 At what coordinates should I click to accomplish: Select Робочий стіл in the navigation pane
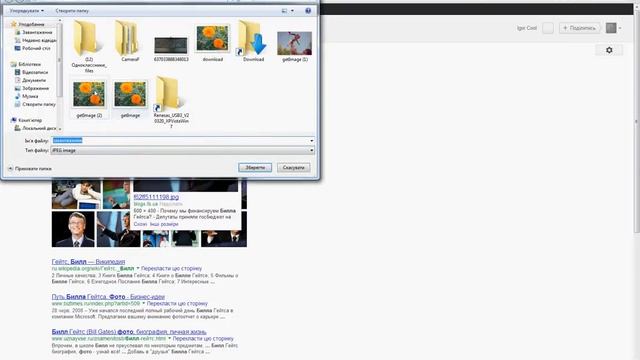pyautogui.click(x=33, y=48)
